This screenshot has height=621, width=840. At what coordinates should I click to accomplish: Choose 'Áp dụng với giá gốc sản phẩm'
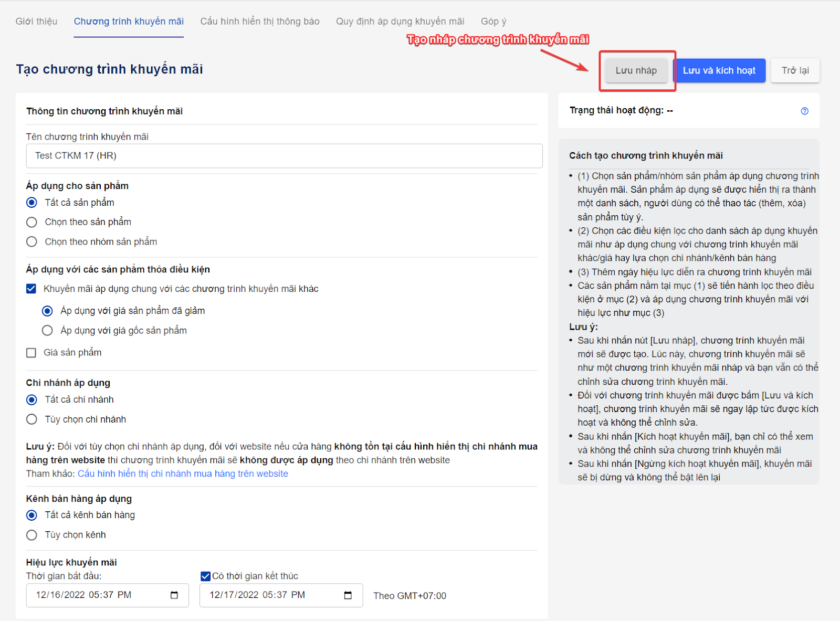(48, 330)
